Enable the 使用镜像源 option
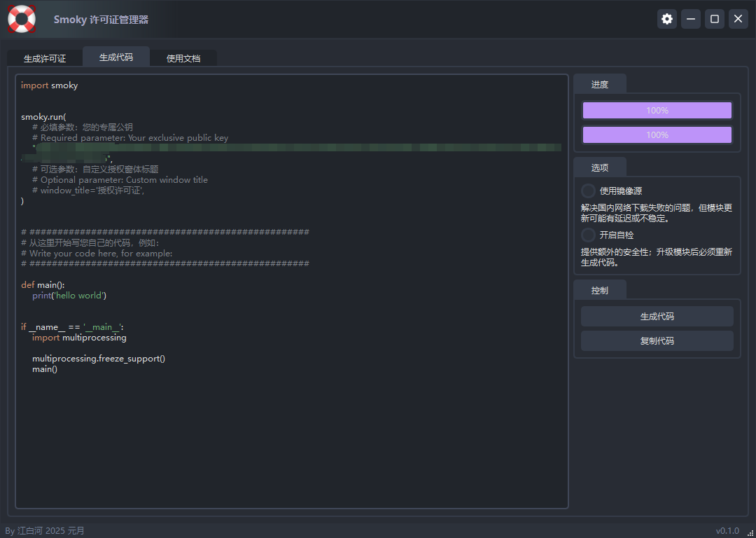Image resolution: width=756 pixels, height=538 pixels. coord(589,191)
